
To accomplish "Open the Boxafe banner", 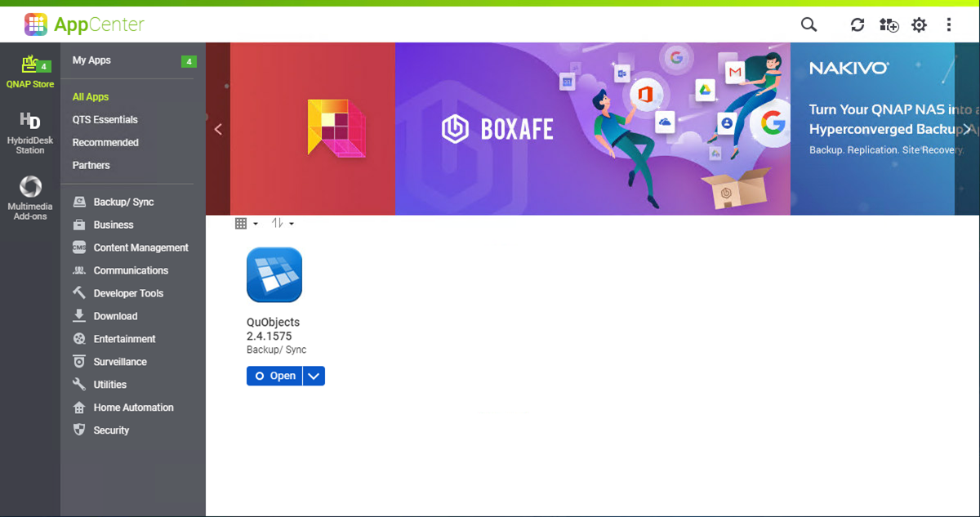I will pos(593,129).
